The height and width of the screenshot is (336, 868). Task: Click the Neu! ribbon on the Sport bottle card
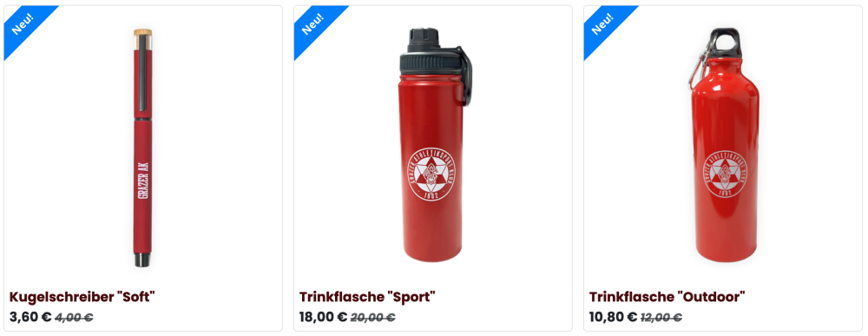[x=313, y=25]
